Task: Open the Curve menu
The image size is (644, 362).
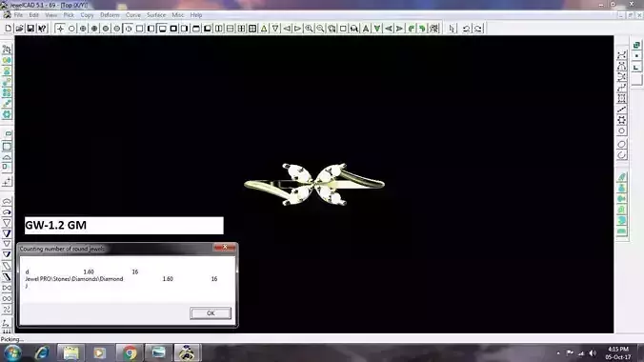Action: tap(132, 15)
